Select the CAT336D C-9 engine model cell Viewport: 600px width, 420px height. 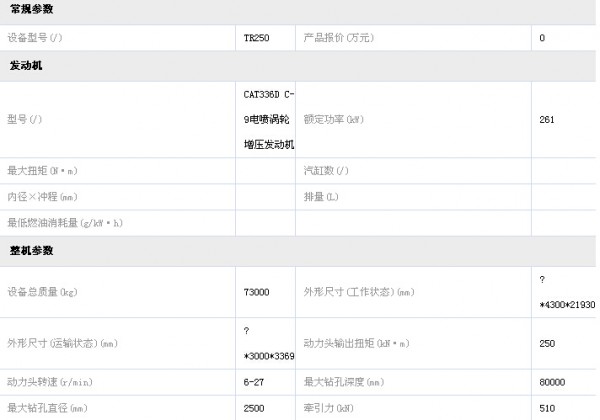[x=268, y=119]
